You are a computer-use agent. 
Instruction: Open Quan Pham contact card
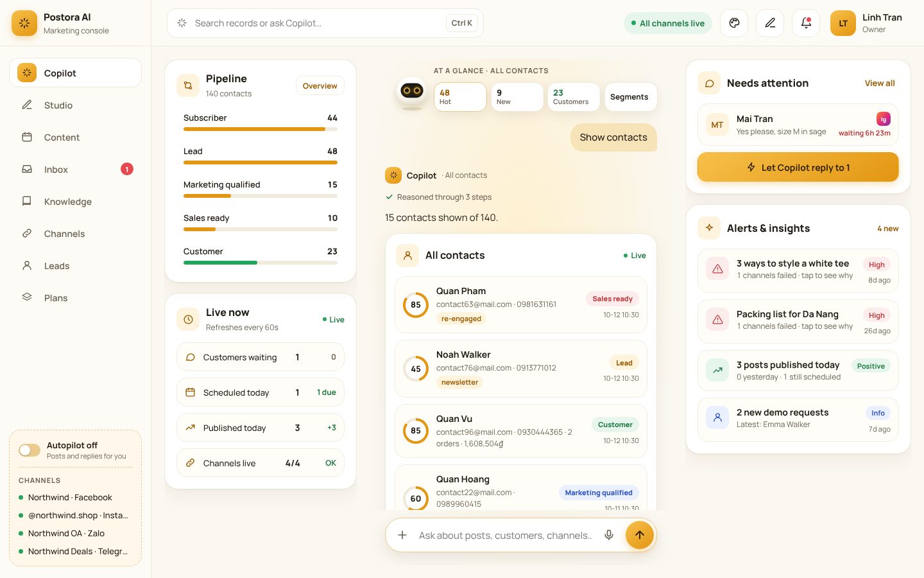tap(521, 304)
